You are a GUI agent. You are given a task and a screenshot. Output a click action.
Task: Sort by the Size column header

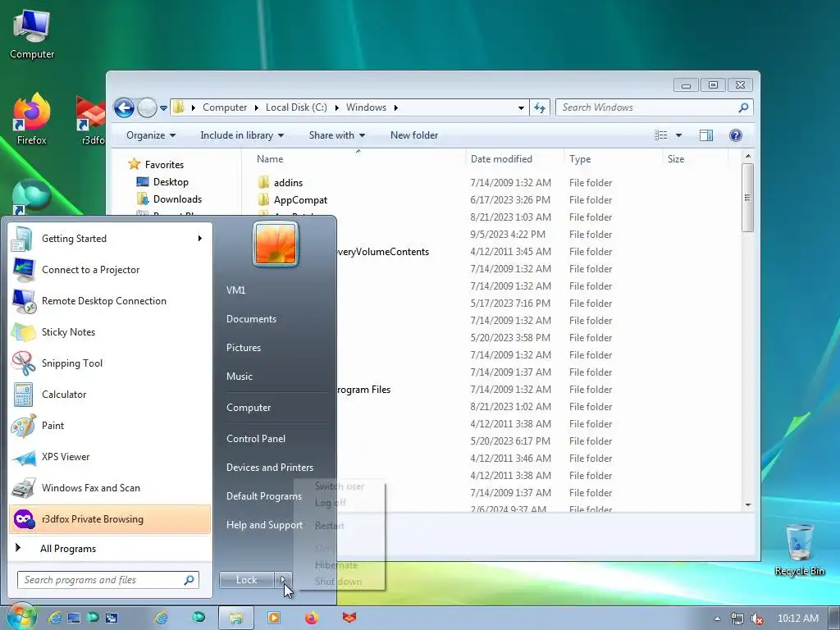pos(696,159)
